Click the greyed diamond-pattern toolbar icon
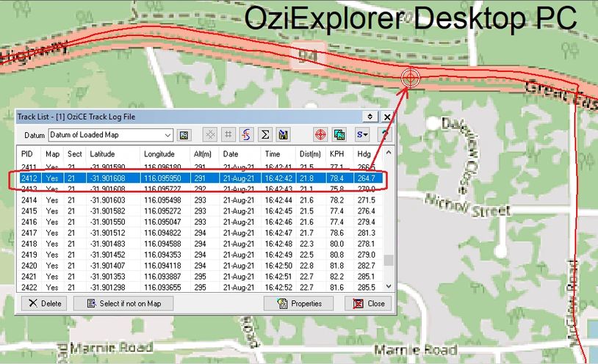This screenshot has width=598, height=364. [210, 134]
